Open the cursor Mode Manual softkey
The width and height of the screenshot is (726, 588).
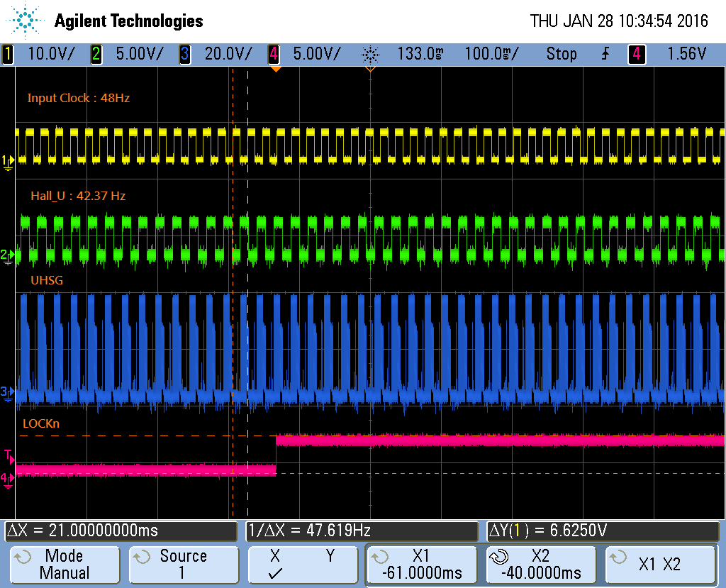(65, 565)
